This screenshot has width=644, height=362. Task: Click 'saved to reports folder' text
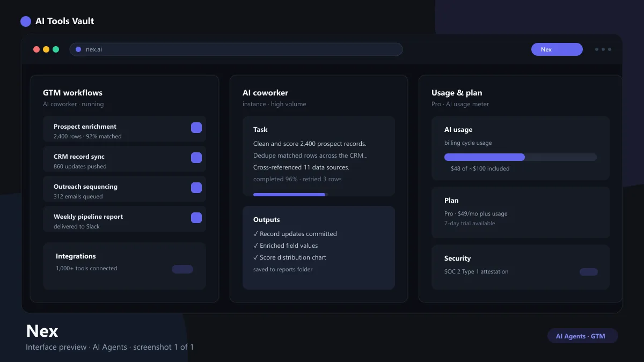click(x=283, y=269)
